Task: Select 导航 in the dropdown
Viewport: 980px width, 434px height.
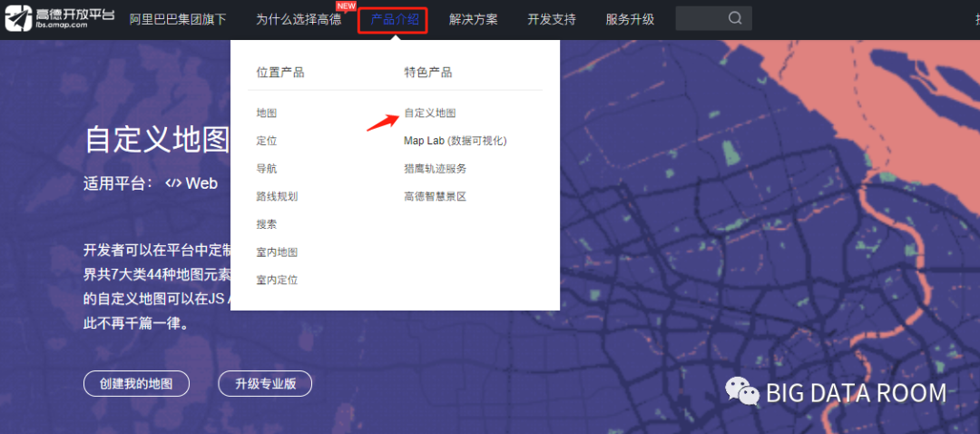Action: click(267, 169)
